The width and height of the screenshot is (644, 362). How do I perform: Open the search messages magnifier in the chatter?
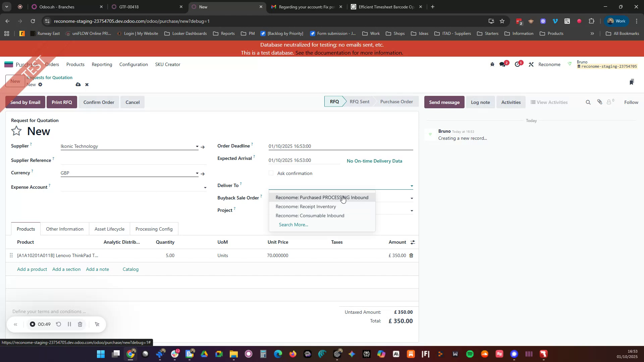(588, 102)
